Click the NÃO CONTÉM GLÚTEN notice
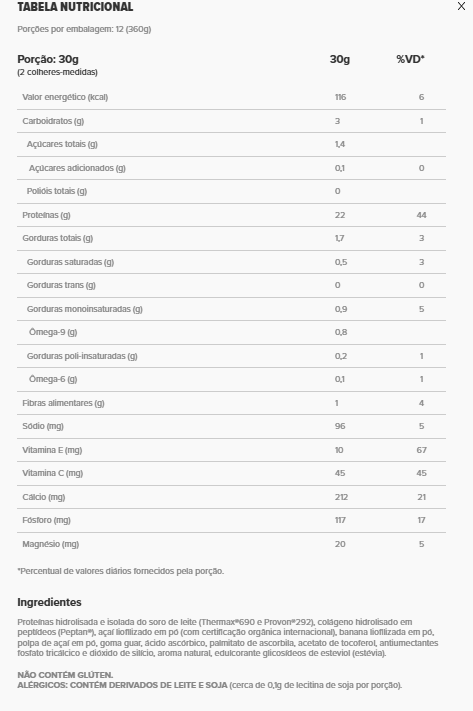 [65, 675]
